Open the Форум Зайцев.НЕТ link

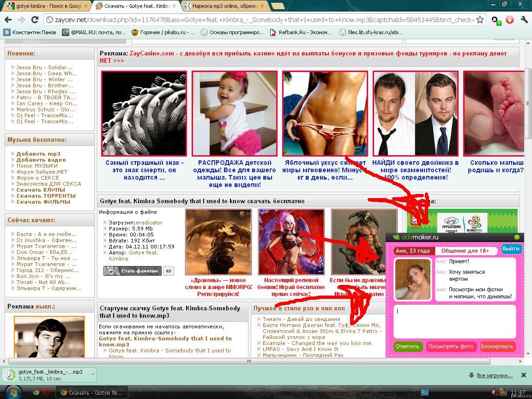point(42,172)
